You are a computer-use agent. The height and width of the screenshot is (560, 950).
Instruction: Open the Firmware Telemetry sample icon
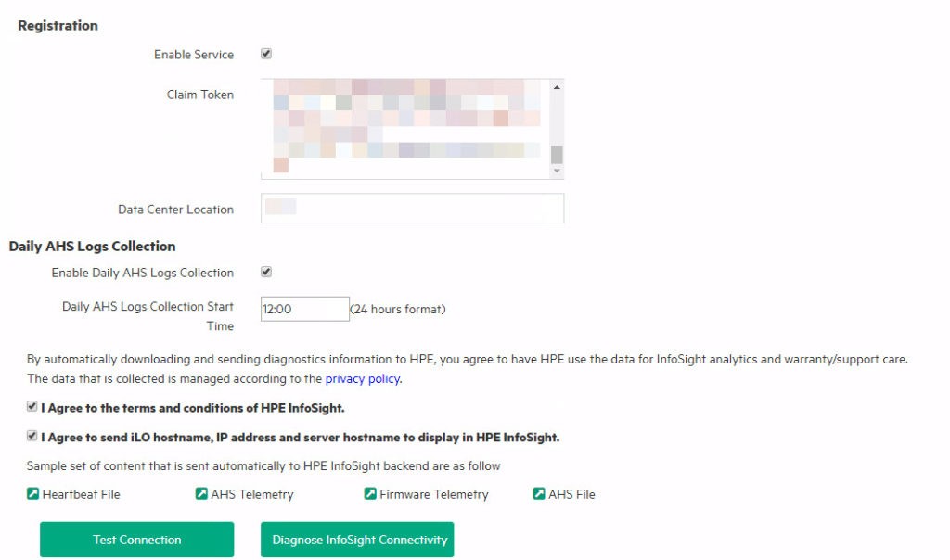click(x=369, y=494)
